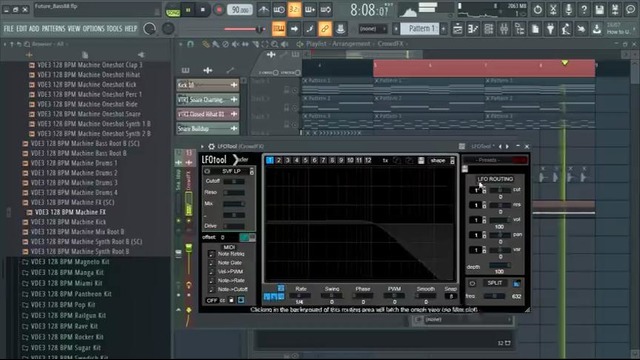
Task: Open the (none) pattern group dropdown
Action: click(372, 29)
